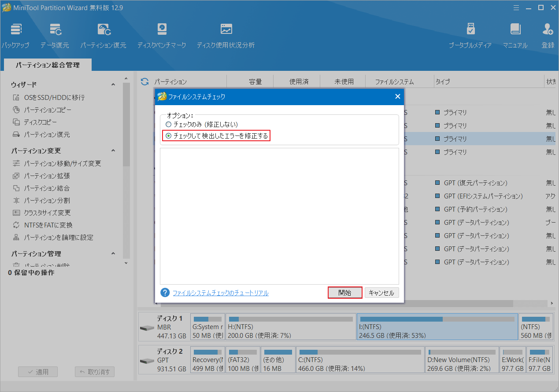
Task: Click the 登録 user icon
Action: [548, 36]
